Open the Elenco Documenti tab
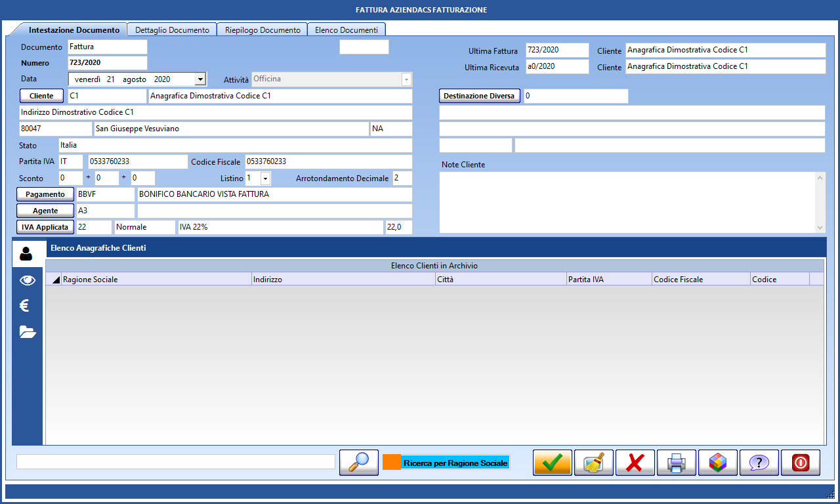The image size is (840, 504). tap(346, 29)
